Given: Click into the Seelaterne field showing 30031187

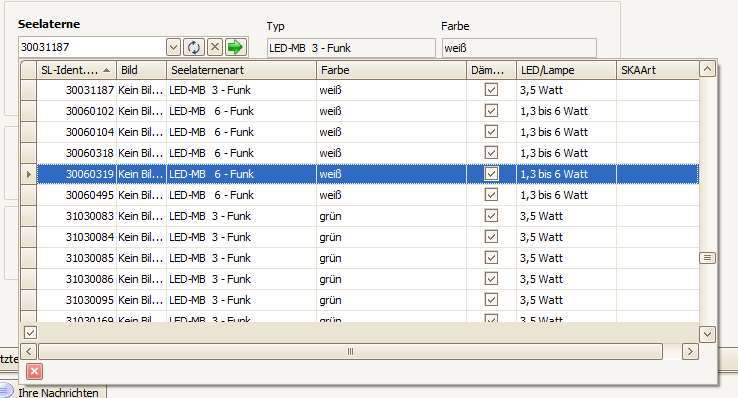Looking at the screenshot, I should tap(92, 47).
